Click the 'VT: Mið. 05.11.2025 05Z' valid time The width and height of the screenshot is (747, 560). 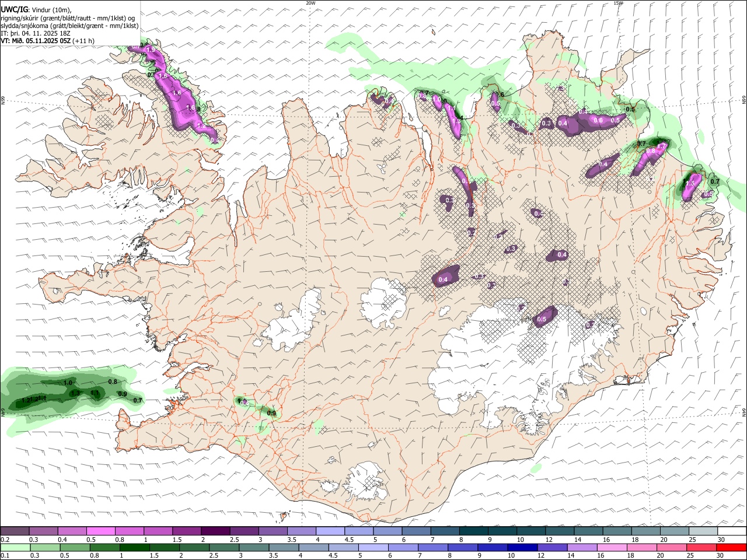click(36, 41)
